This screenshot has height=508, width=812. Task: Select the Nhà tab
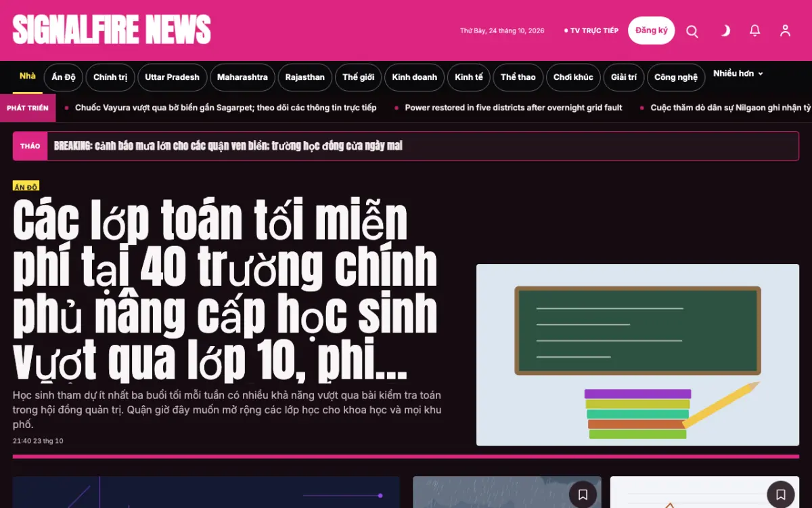click(28, 77)
